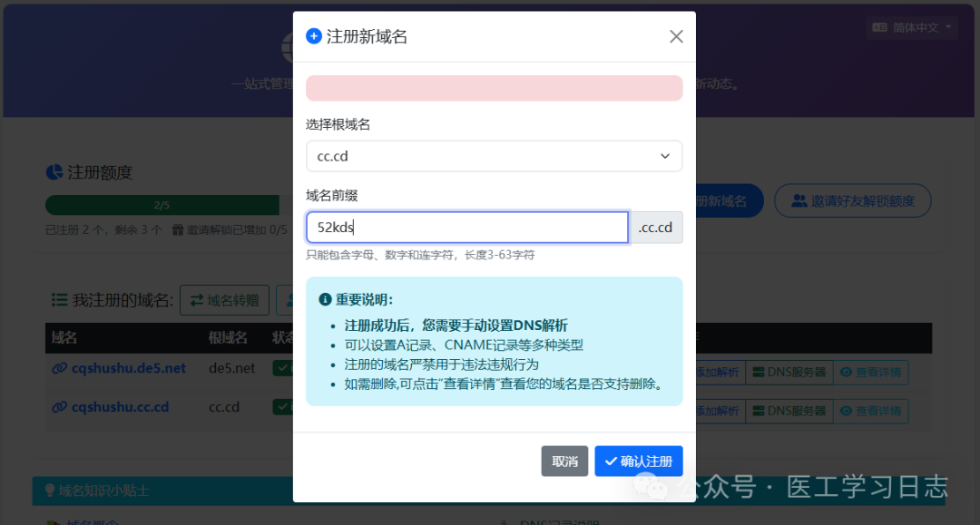Click the blue plus icon beside 注册新域名 title
Image resolution: width=980 pixels, height=525 pixels.
click(314, 36)
